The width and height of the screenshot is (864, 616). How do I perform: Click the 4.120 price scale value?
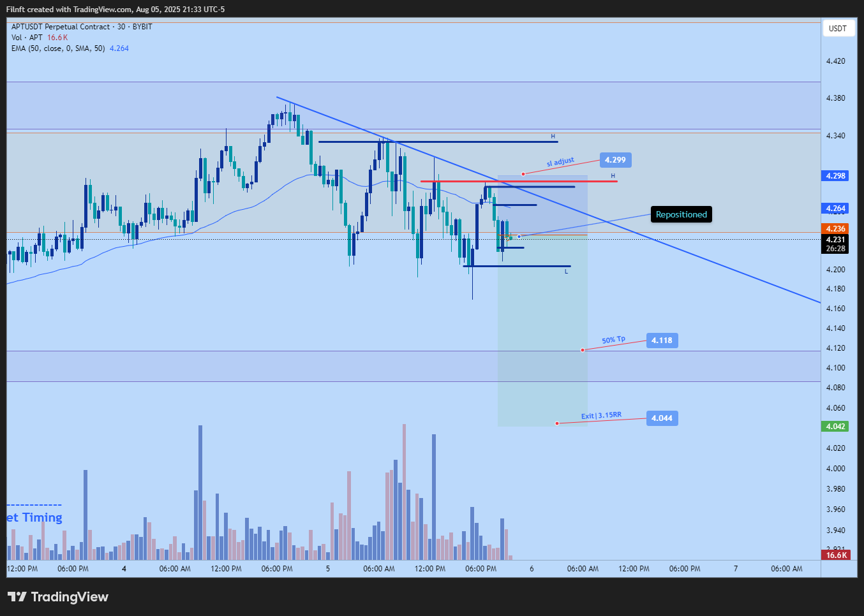point(835,348)
